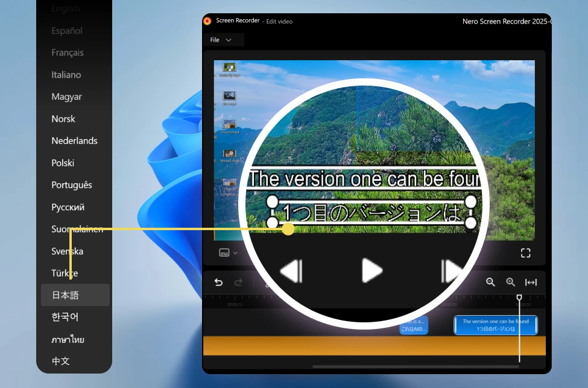The height and width of the screenshot is (388, 588).
Task: Choose Русский language
Action: coord(68,207)
